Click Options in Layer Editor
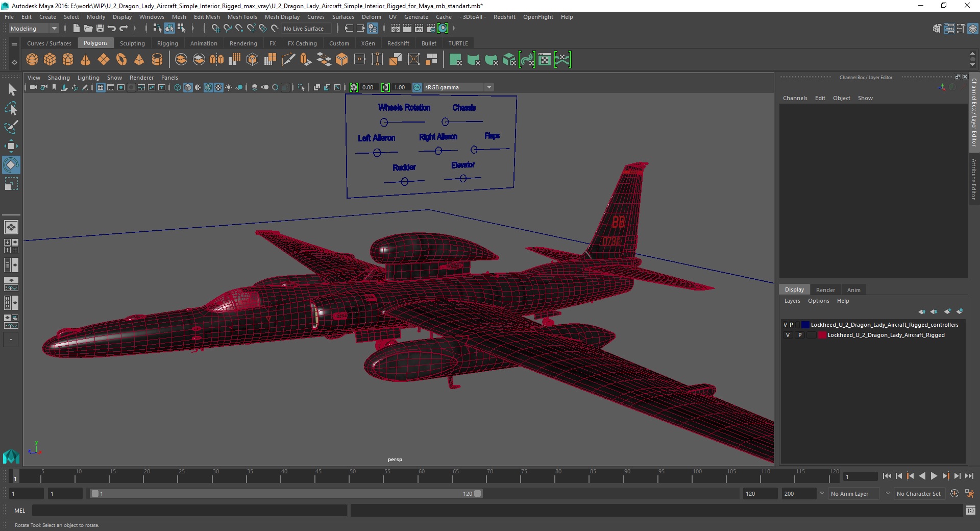Screen dimensions: 980x531 pos(818,301)
